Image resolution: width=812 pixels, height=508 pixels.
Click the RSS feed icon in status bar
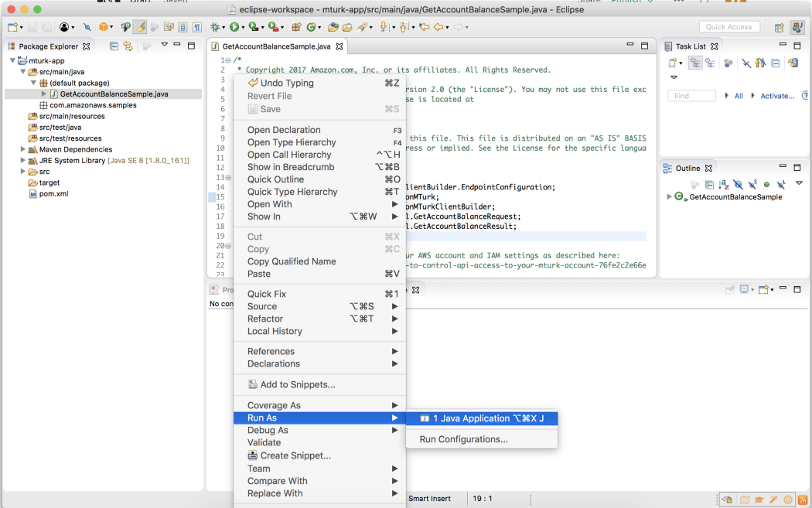click(x=802, y=499)
